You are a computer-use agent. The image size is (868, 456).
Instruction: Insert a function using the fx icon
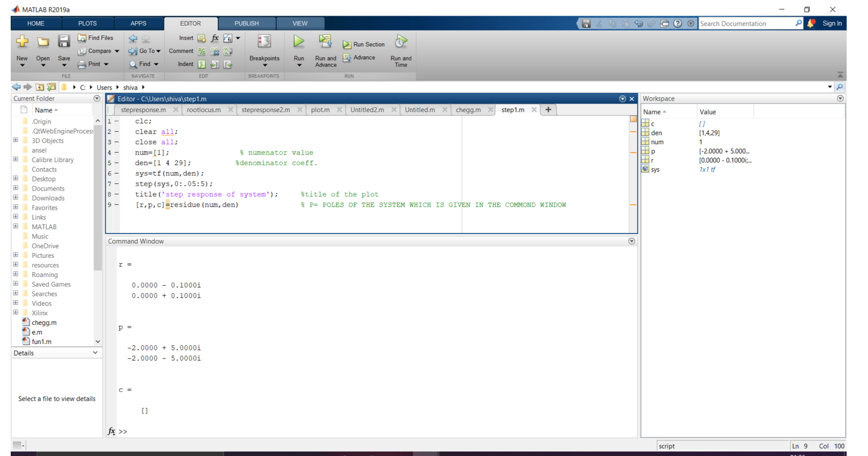coord(215,38)
